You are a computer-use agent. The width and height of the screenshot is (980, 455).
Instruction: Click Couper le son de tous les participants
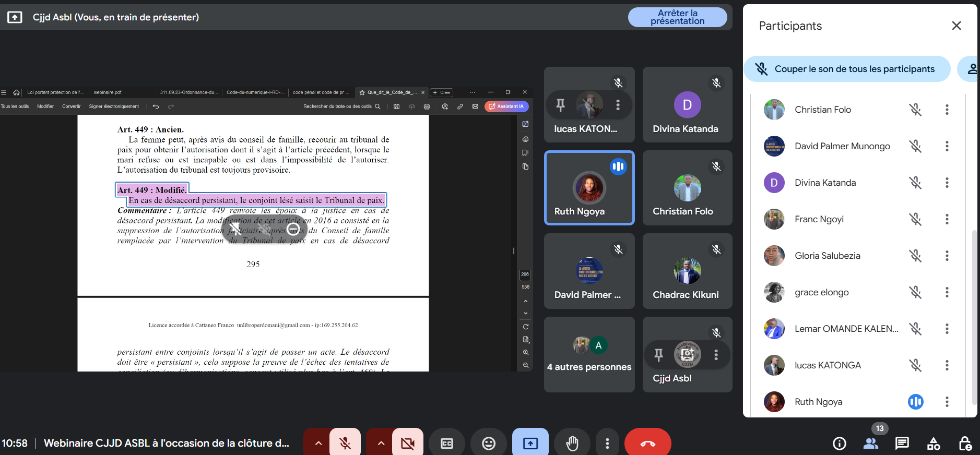[x=846, y=69]
